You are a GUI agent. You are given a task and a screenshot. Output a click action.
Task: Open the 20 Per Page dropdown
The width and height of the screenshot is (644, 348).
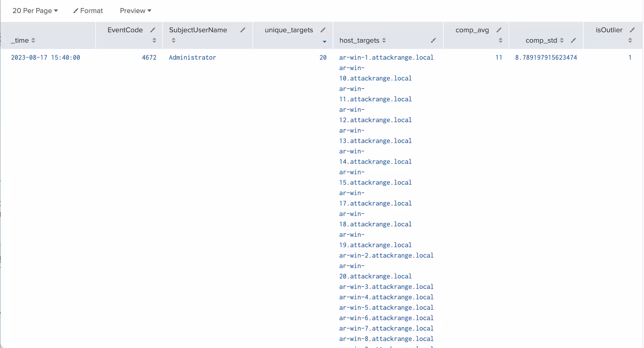coord(35,11)
